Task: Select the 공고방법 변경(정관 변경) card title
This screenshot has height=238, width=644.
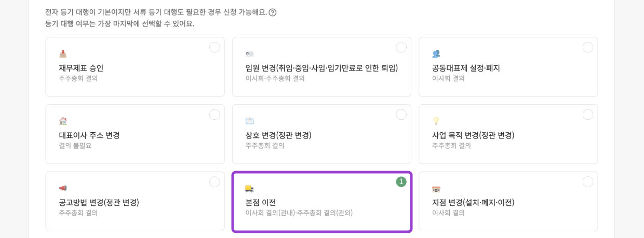Action: pos(99,203)
